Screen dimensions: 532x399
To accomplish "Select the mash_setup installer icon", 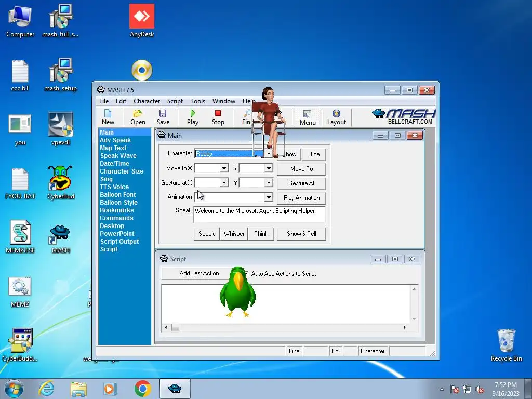I will [60, 75].
